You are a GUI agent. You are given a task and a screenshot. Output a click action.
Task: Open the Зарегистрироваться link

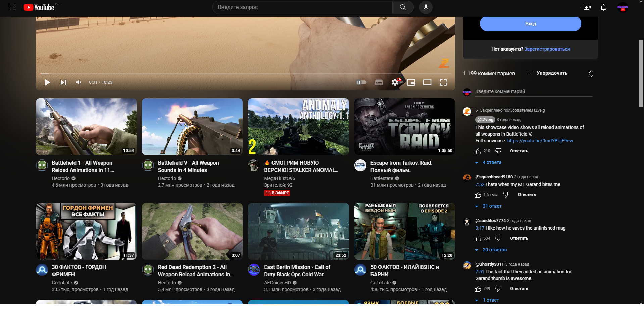(547, 49)
